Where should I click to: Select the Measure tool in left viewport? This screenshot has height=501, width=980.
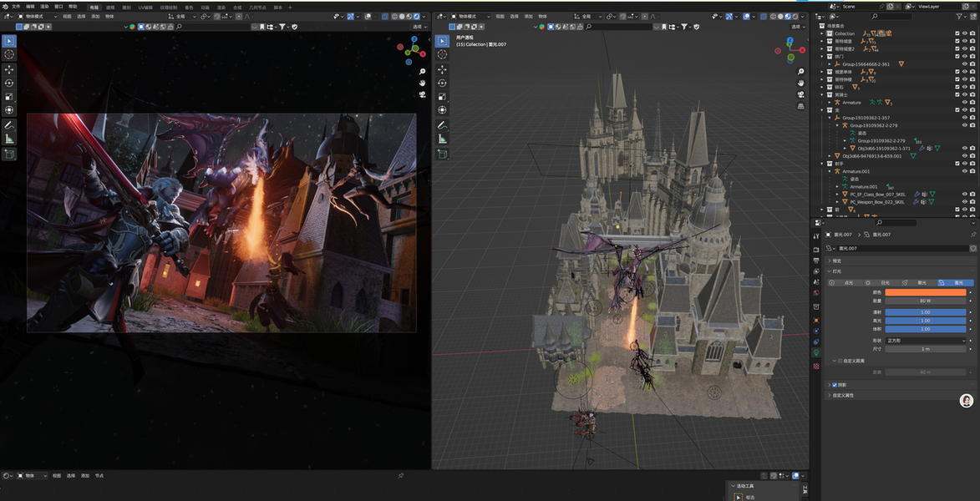tap(9, 139)
